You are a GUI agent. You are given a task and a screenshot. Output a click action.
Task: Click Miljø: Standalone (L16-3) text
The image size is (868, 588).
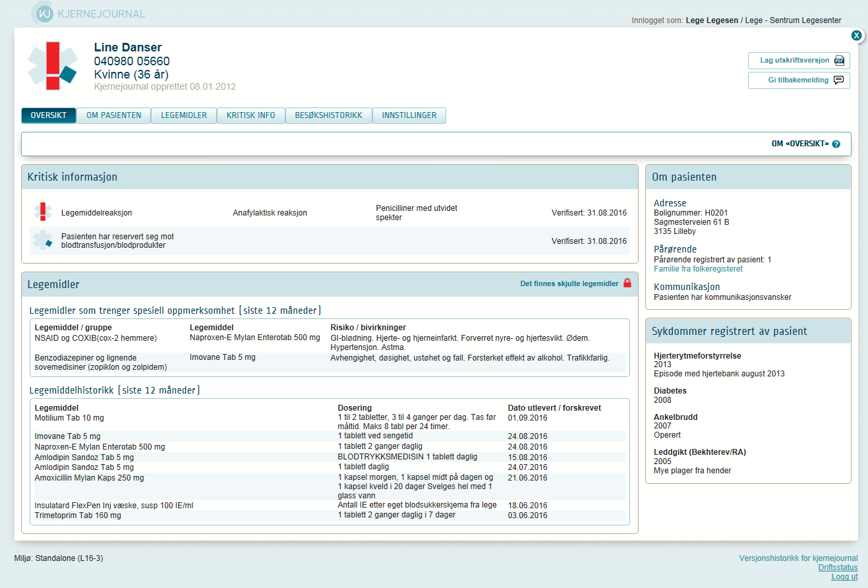[59, 558]
